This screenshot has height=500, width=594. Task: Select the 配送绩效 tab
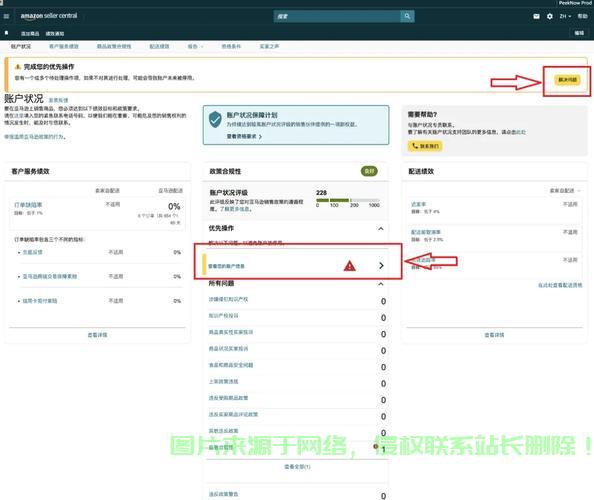[x=159, y=46]
